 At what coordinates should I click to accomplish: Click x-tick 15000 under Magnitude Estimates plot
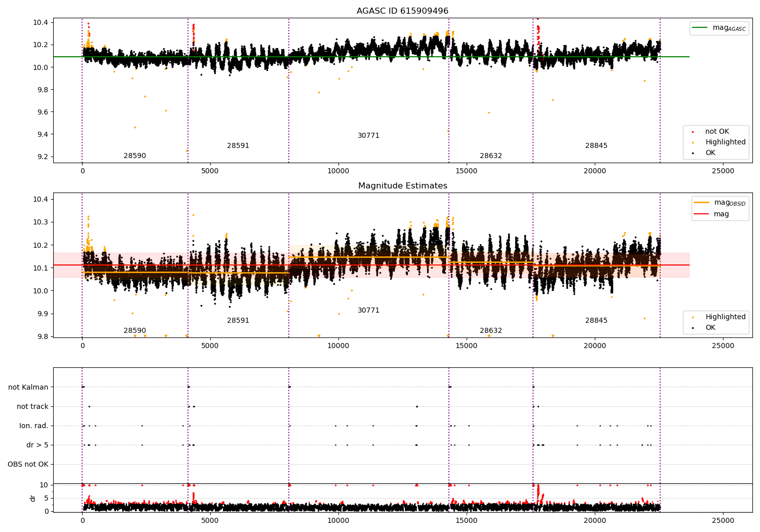(467, 346)
